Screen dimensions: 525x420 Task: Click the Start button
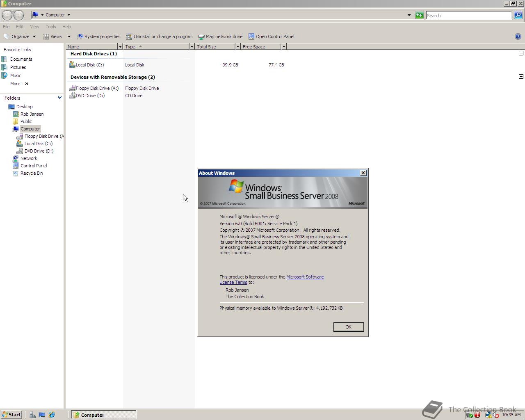(x=11, y=415)
